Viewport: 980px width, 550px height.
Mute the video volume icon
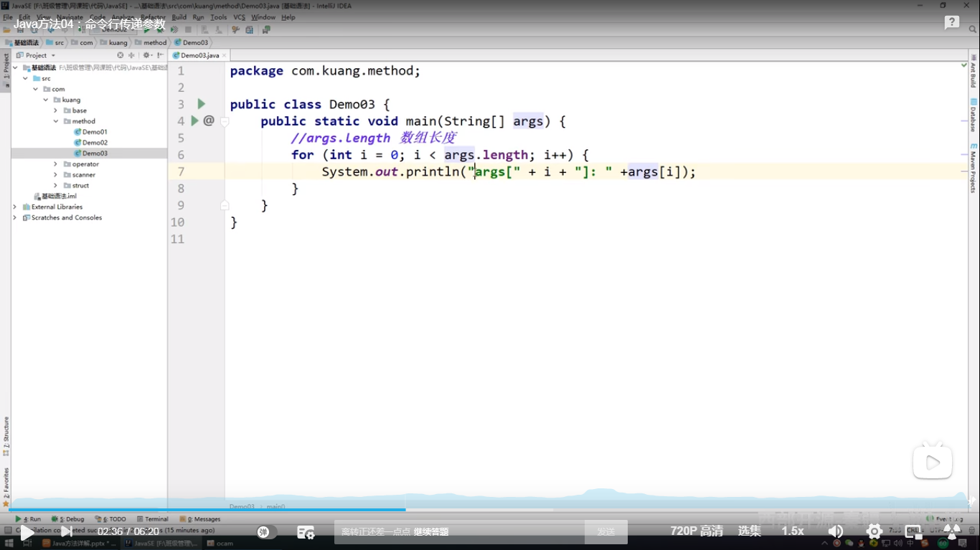click(836, 531)
